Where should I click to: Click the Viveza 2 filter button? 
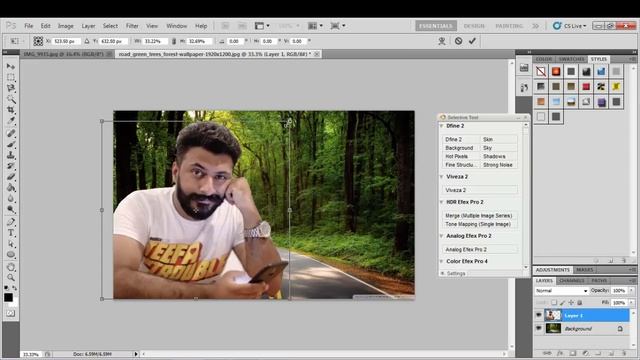[x=480, y=190]
